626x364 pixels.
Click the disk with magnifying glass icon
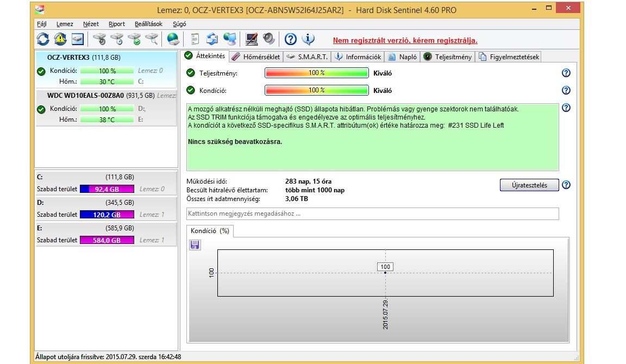(x=152, y=39)
